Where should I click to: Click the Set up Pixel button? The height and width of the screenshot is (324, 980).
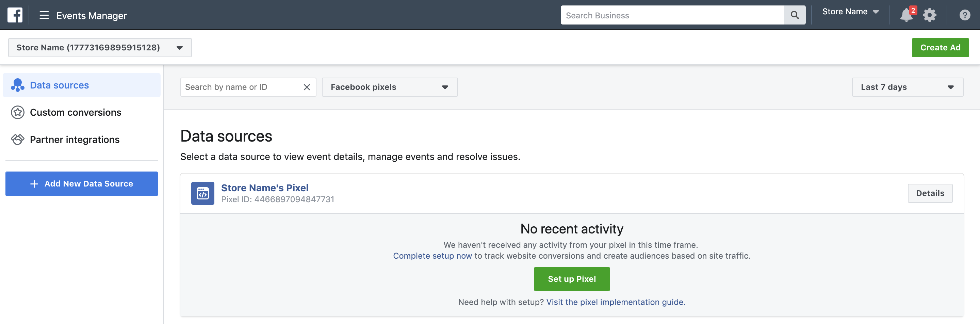point(571,279)
